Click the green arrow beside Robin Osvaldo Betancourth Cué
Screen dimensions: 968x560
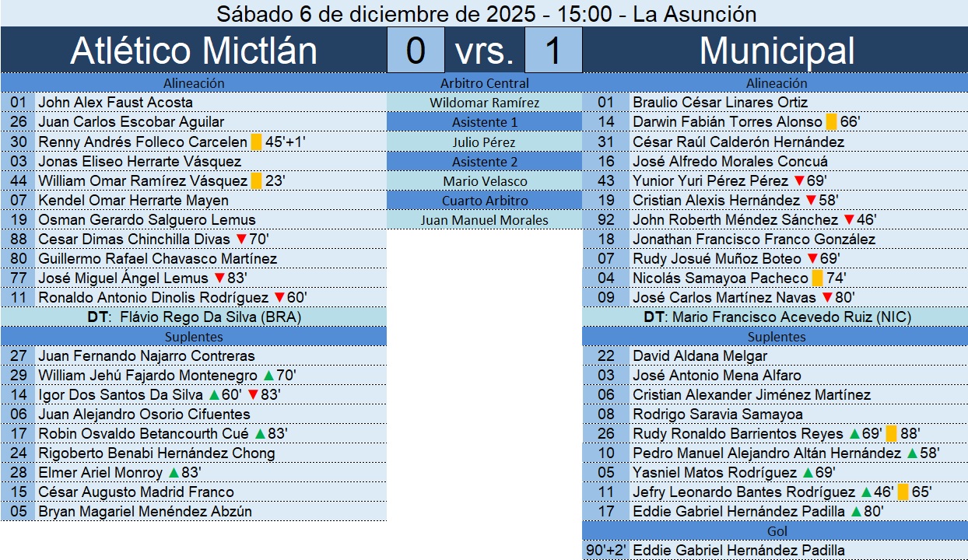[x=260, y=434]
